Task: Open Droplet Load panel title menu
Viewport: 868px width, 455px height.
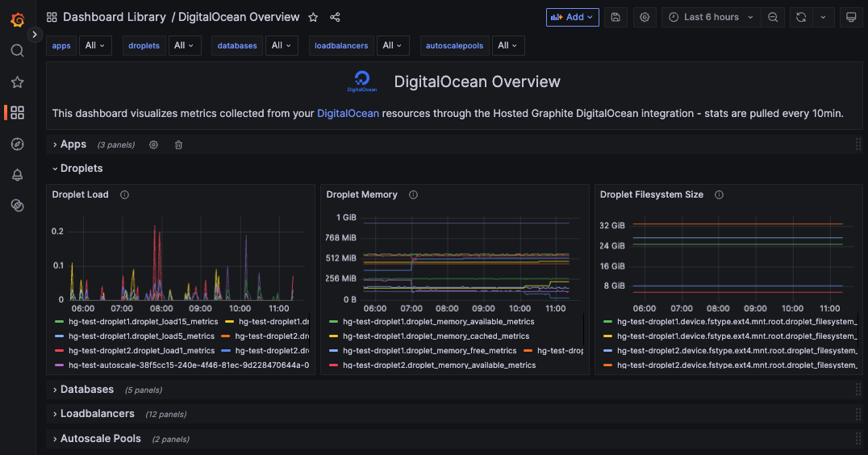Action: [81, 195]
